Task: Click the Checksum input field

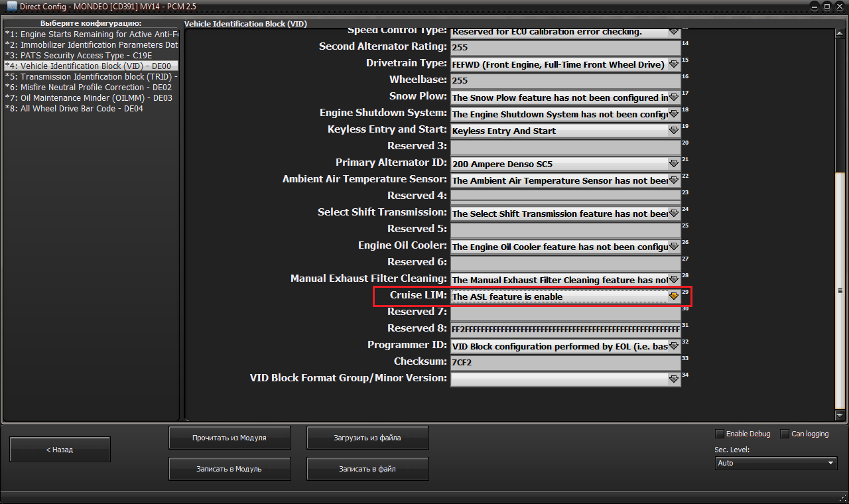Action: 565,363
